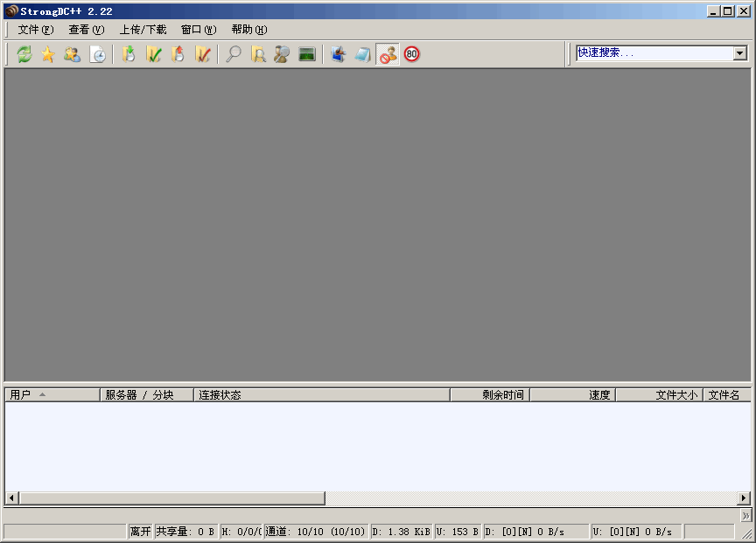Screen dimensions: 756x543
Task: Open the Waiting Users upload queue
Action: coord(176,53)
